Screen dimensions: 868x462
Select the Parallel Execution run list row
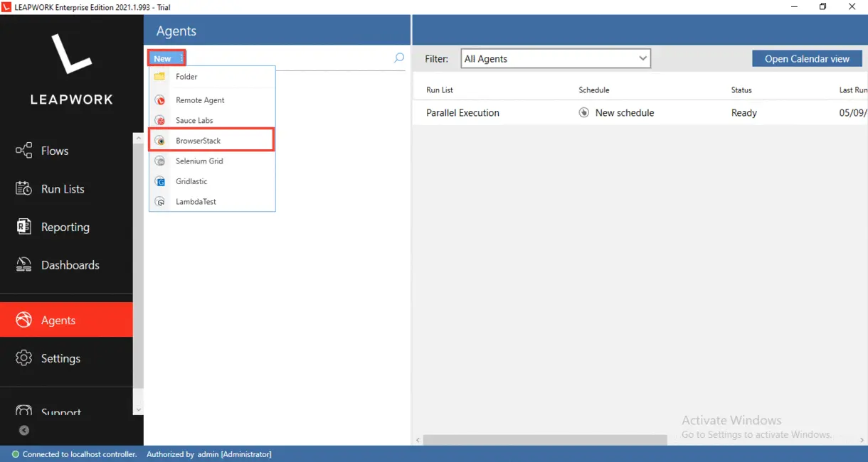(462, 113)
